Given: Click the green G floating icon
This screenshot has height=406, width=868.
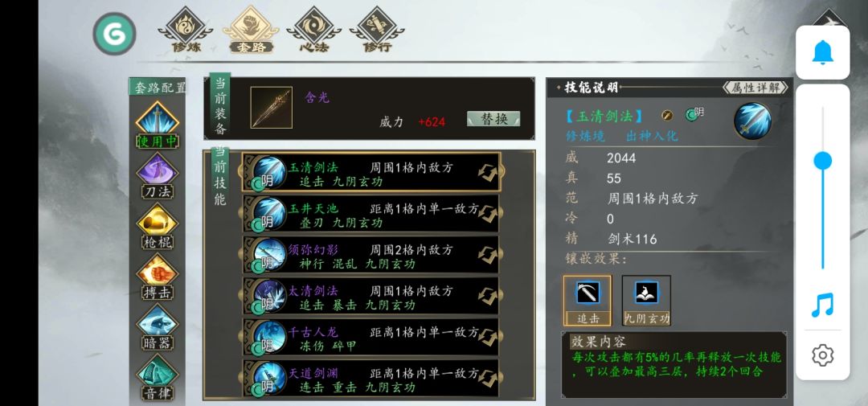Looking at the screenshot, I should [x=115, y=34].
